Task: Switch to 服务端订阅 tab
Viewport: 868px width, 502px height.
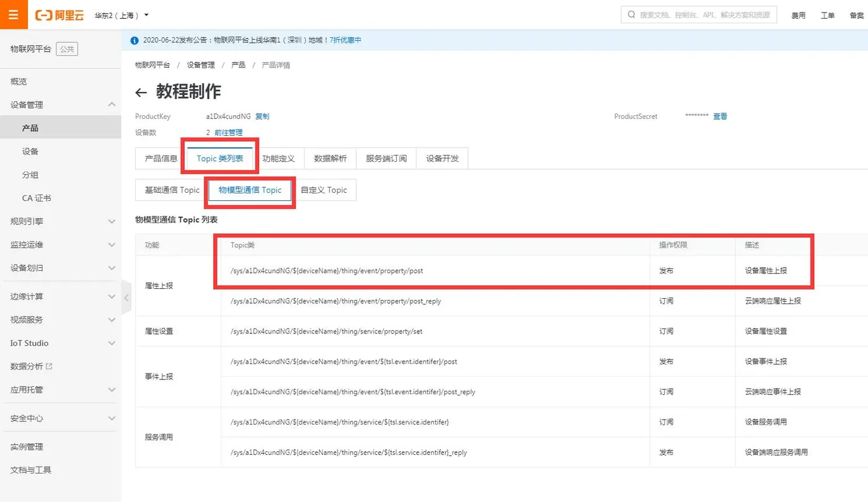Action: pyautogui.click(x=386, y=159)
